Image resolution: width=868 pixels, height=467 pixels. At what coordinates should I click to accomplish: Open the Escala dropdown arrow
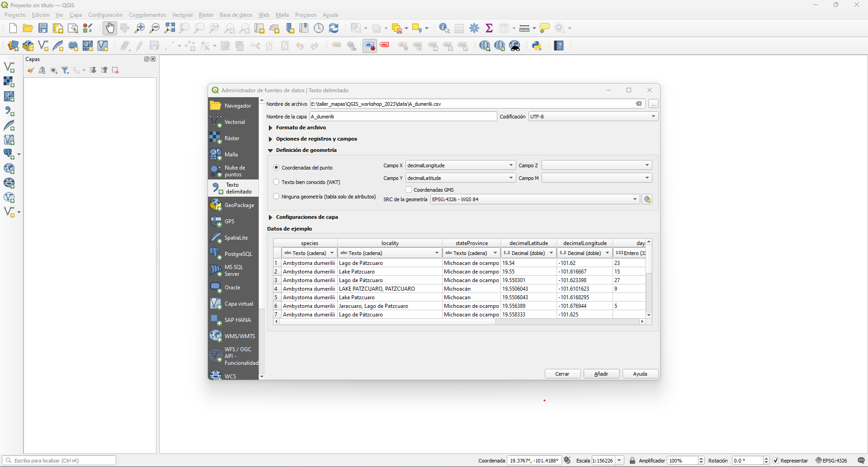(619, 460)
